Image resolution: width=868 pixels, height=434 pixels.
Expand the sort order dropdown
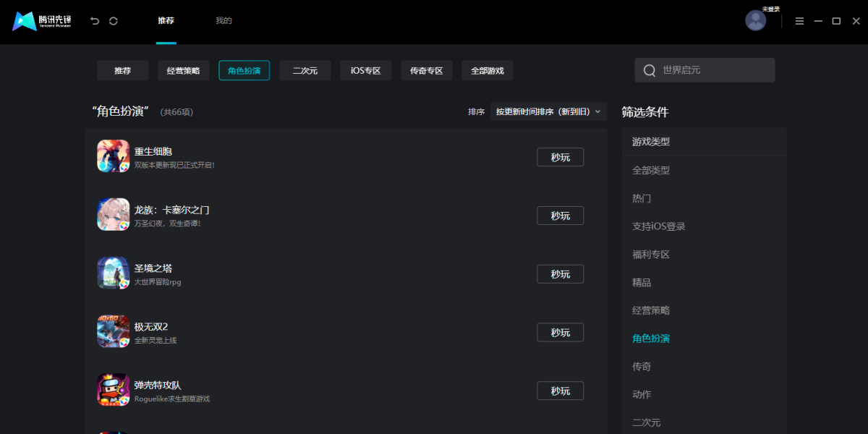(548, 111)
